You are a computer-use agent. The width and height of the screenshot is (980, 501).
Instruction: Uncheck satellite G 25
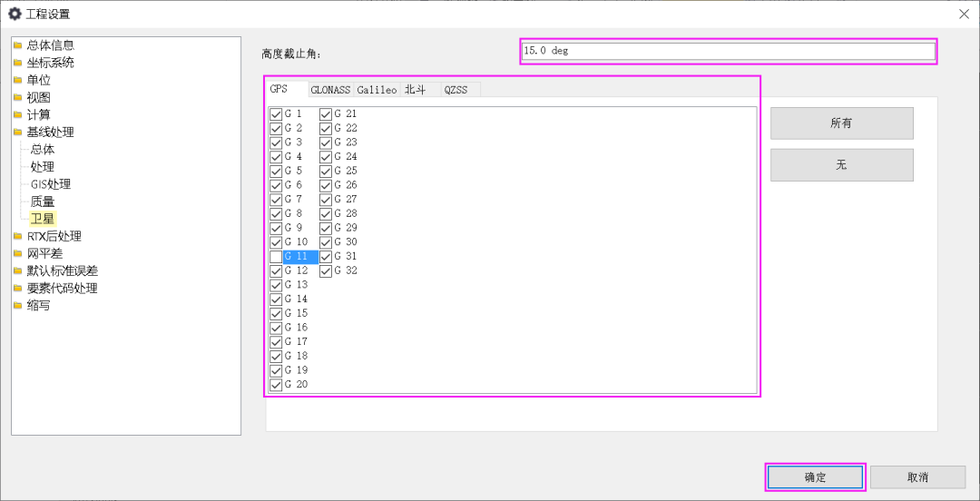pos(326,171)
